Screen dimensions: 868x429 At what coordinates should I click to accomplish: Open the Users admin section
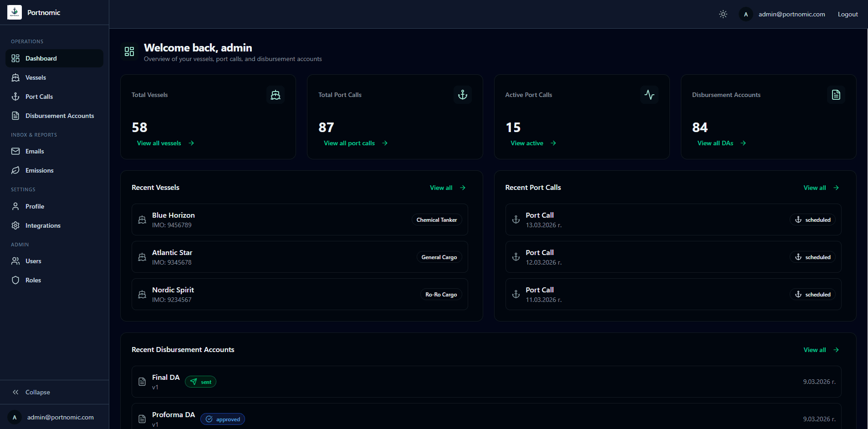click(33, 261)
